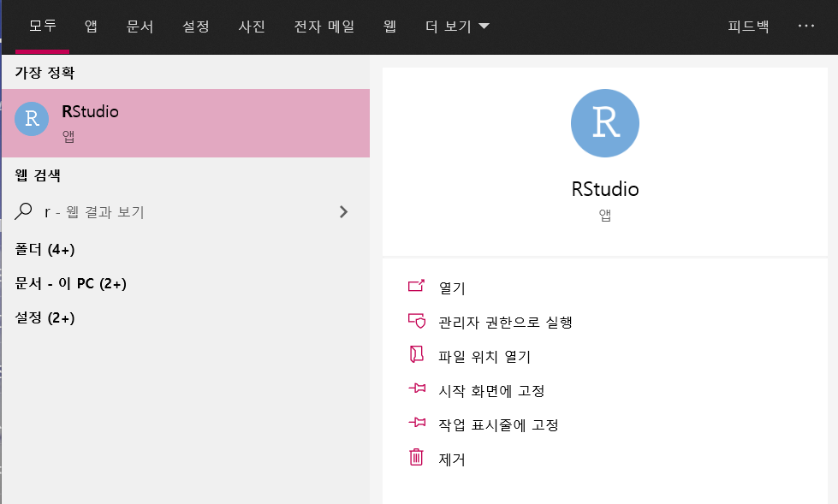Click the large RStudio logo in preview
Screen dimensions: 838x504
coord(605,123)
